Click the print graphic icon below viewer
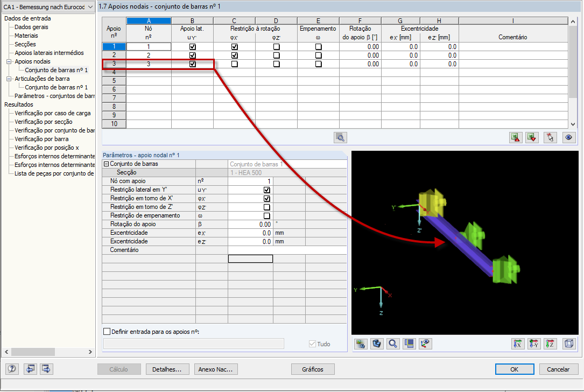 (360, 344)
